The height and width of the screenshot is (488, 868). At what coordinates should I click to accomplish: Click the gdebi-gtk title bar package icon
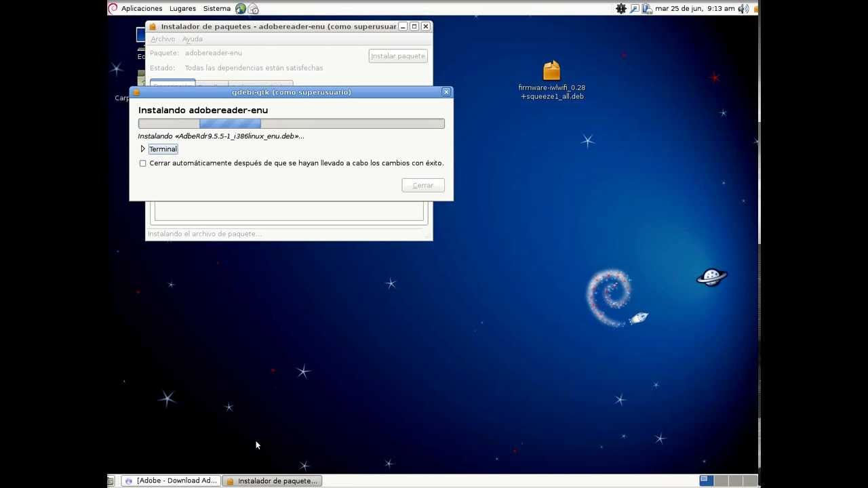136,92
